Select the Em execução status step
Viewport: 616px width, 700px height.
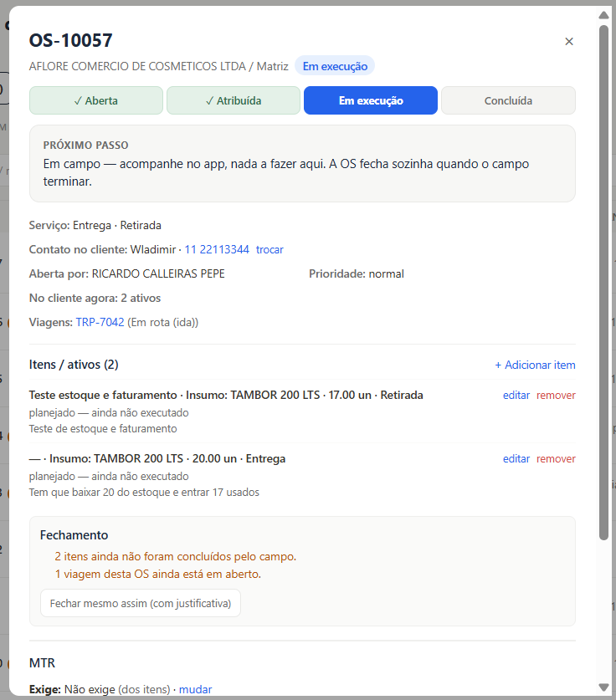(x=370, y=100)
